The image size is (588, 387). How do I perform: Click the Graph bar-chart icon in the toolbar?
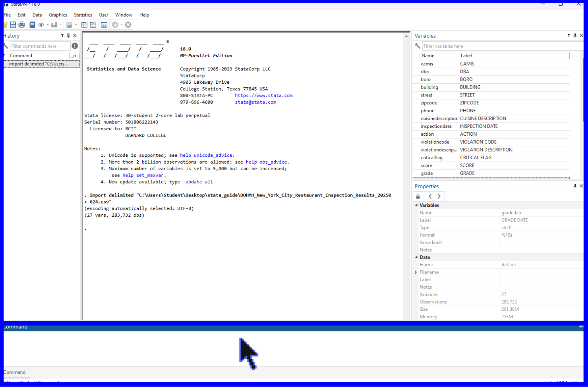pos(54,25)
